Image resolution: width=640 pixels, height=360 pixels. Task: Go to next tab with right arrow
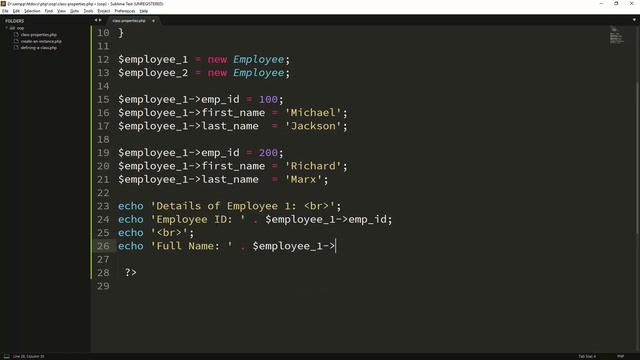[100, 20]
